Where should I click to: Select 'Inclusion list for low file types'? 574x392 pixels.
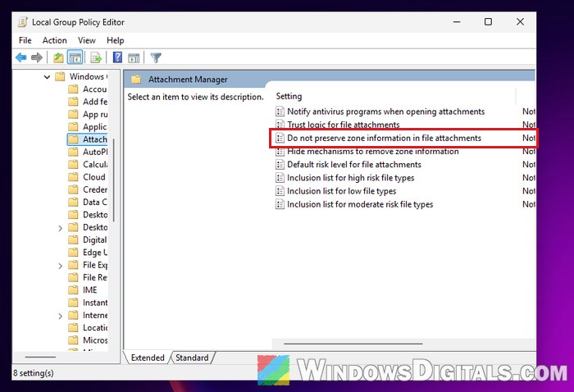click(x=342, y=191)
